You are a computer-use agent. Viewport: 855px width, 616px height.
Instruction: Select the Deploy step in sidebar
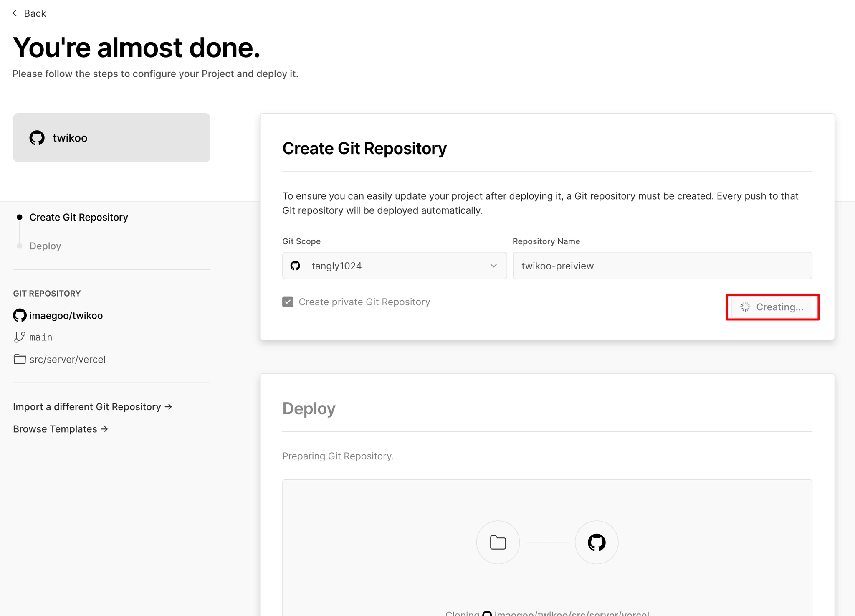click(x=45, y=246)
